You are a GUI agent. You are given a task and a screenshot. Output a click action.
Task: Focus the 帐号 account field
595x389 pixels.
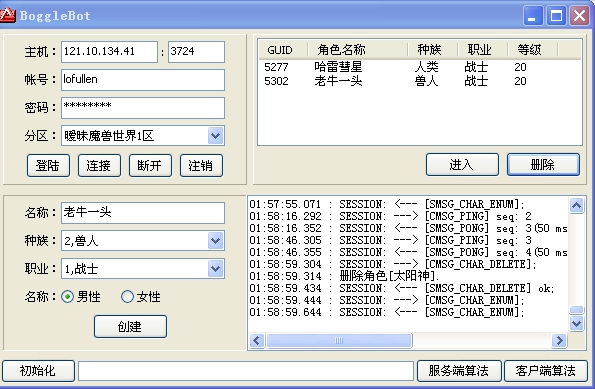(x=143, y=80)
